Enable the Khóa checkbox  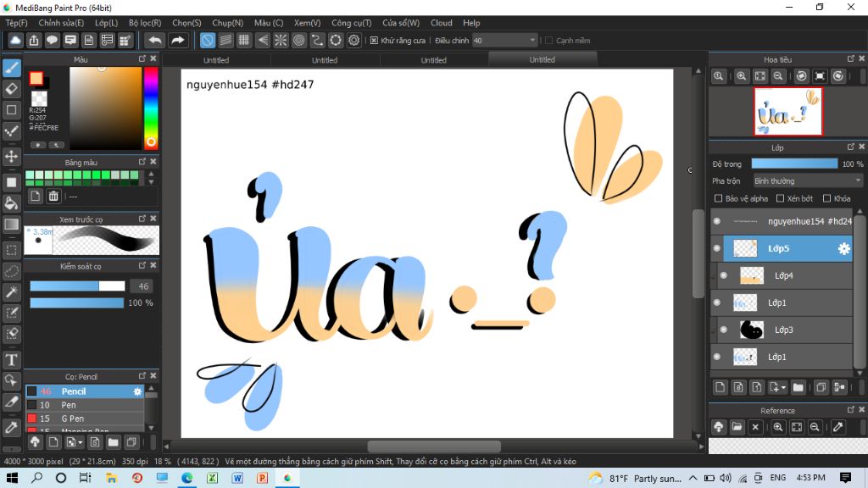point(827,198)
